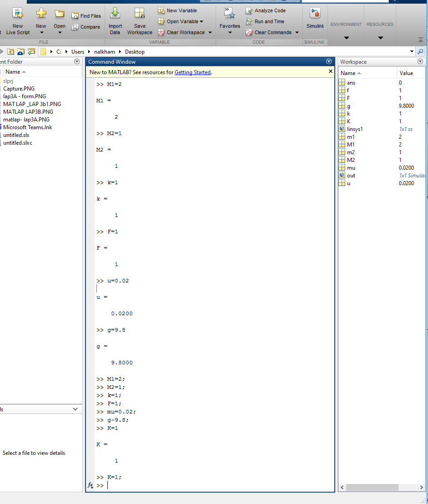Screen dimensions: 428x504
Task: Click Clear Workspace
Action: (181, 32)
